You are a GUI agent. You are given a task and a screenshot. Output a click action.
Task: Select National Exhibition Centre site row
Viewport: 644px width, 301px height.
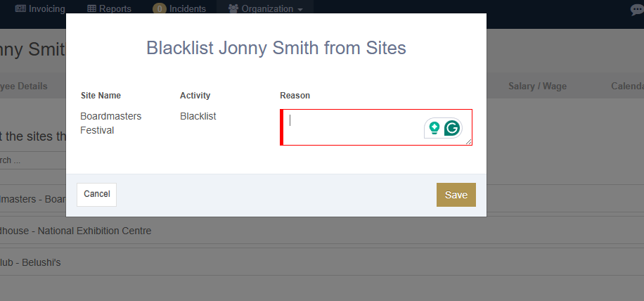(x=322, y=231)
